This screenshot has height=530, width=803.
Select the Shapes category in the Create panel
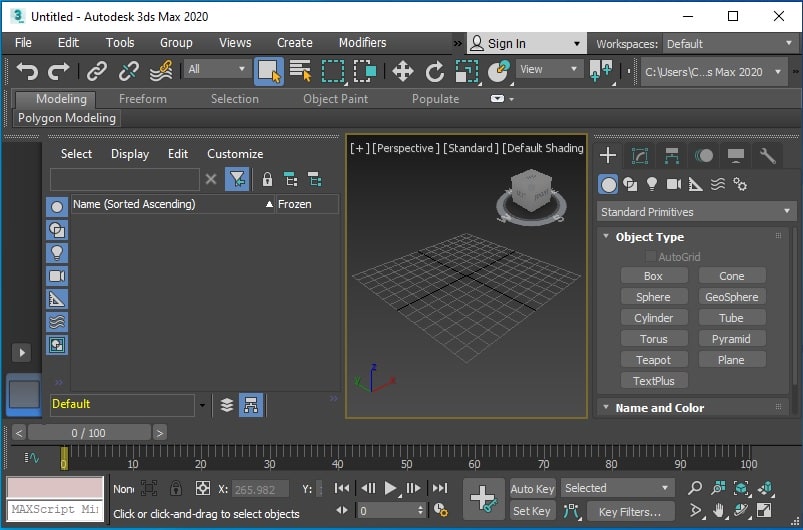click(630, 184)
